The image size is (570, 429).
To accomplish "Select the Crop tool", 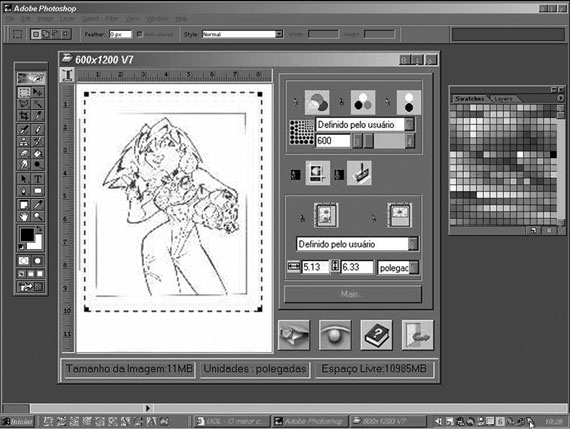I will (x=24, y=116).
